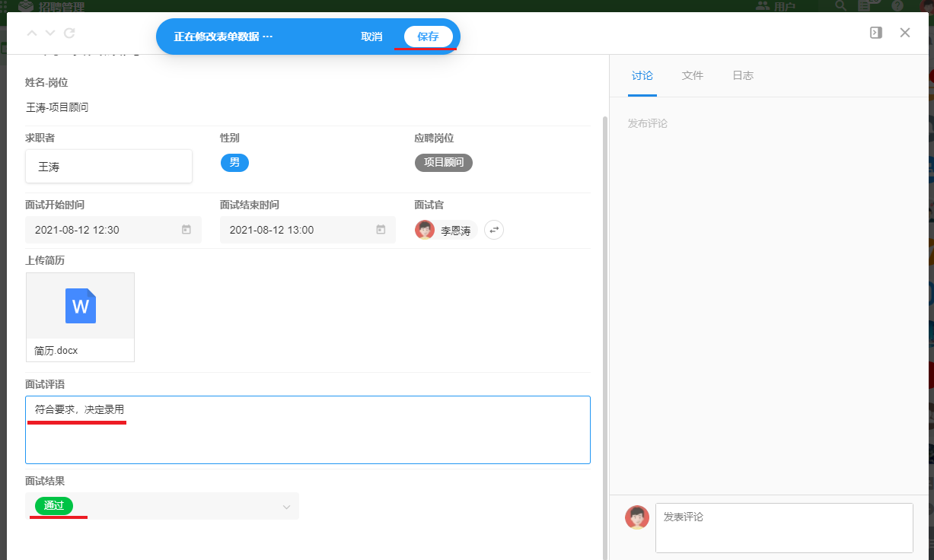Screen dimensions: 934x560
Task: Click inside the 面试评语 text area
Action: pyautogui.click(x=308, y=437)
